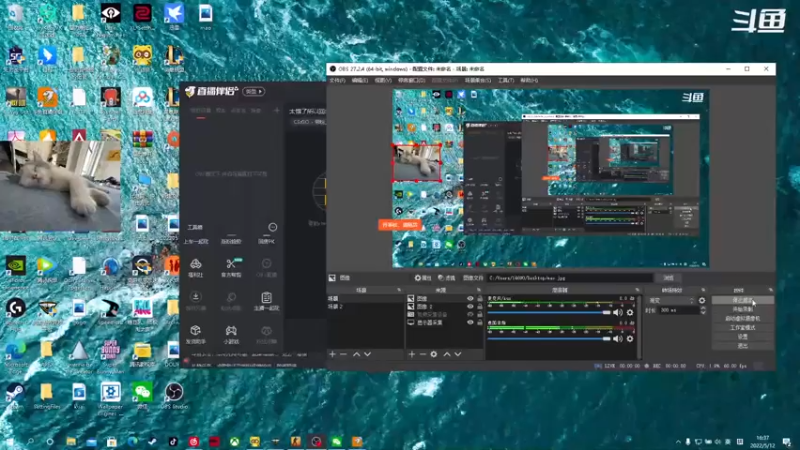
Task: Open transition type dropdown (渐变)
Action: [671, 301]
